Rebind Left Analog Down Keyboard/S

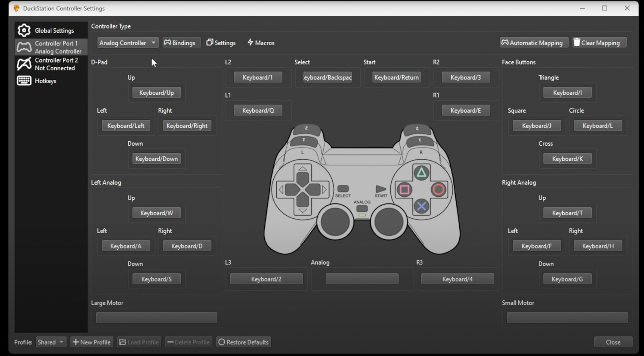157,279
